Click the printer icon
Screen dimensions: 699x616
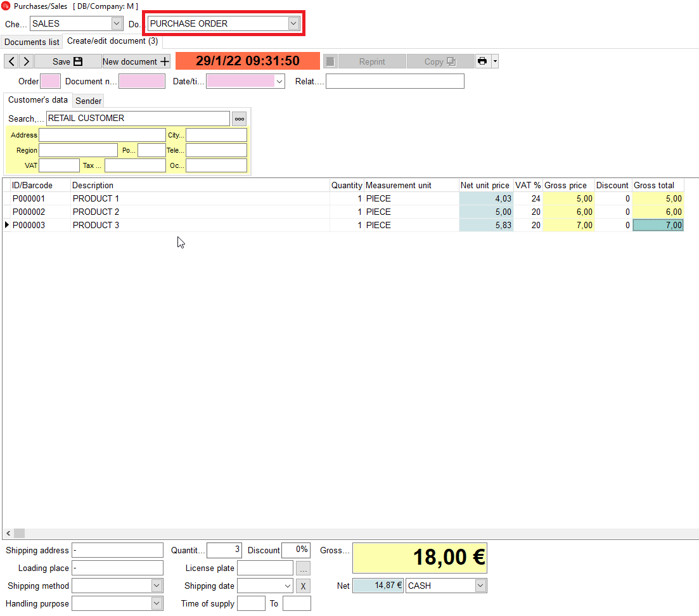(x=482, y=61)
